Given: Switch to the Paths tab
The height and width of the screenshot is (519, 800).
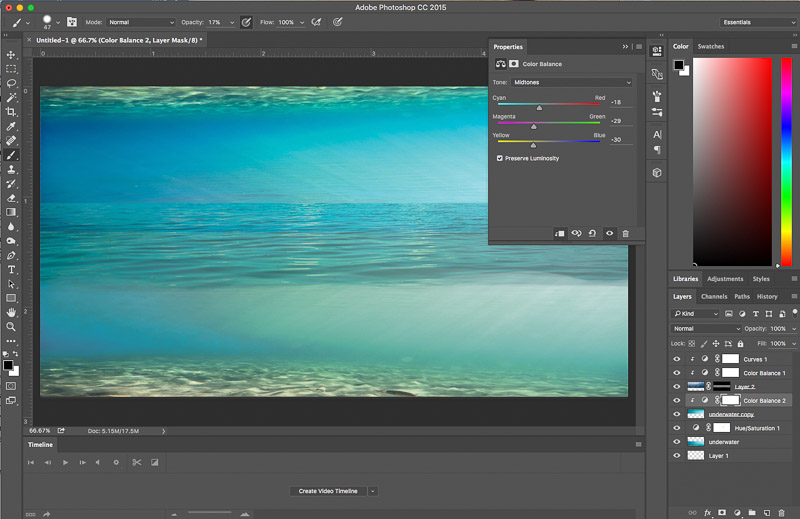Looking at the screenshot, I should 742,296.
